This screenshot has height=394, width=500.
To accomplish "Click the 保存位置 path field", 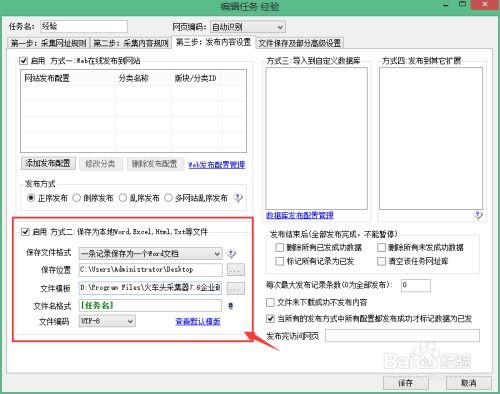I will pos(150,270).
